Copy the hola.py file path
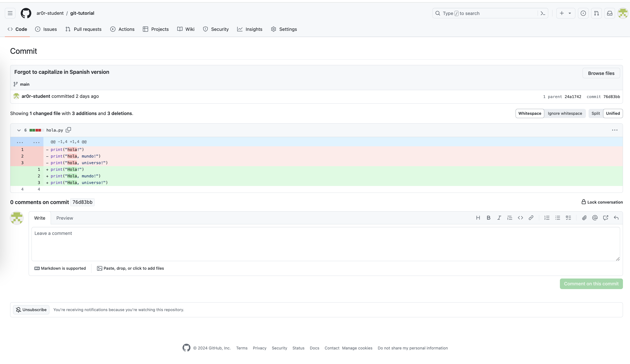This screenshot has width=630, height=364. [68, 130]
